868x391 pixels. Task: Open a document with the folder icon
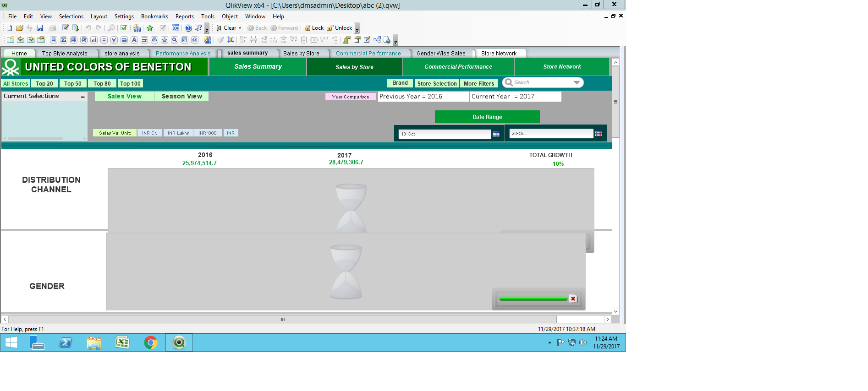click(19, 28)
